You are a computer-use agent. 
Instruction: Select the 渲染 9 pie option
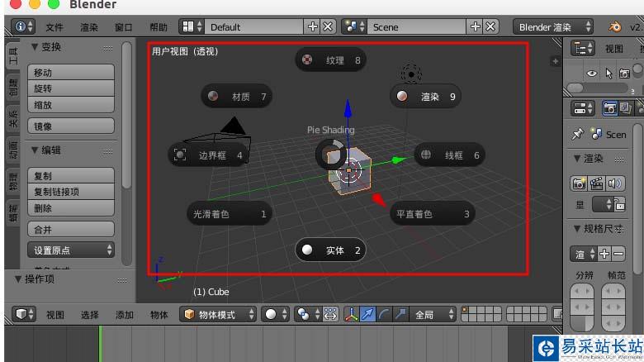tap(425, 96)
